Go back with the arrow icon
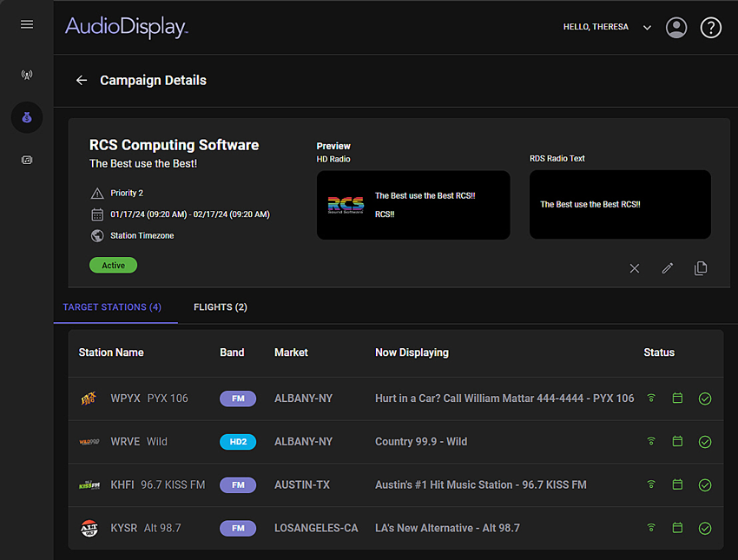The image size is (738, 560). (82, 81)
